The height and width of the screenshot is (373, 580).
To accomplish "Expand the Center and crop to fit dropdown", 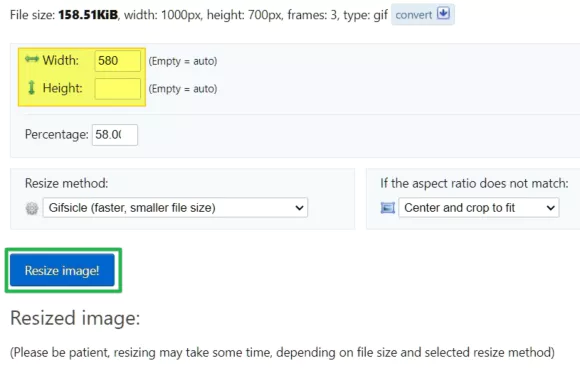I will (x=479, y=208).
